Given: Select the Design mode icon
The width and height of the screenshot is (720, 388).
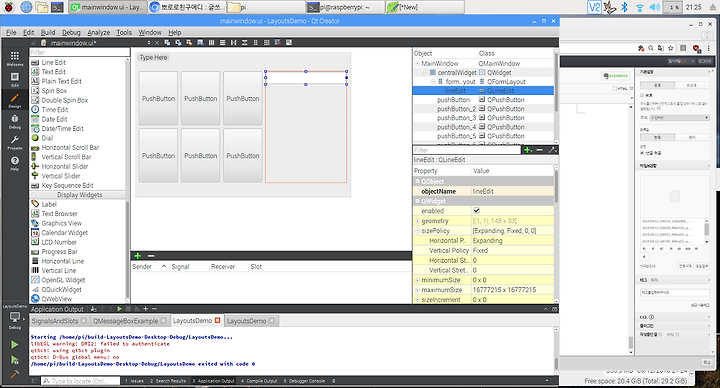Looking at the screenshot, I should tap(15, 101).
